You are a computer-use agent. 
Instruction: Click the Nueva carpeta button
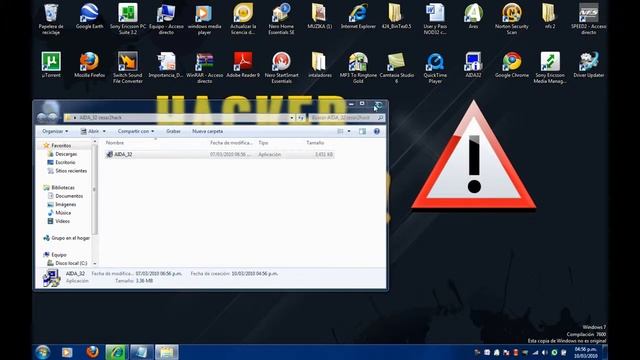coord(207,131)
